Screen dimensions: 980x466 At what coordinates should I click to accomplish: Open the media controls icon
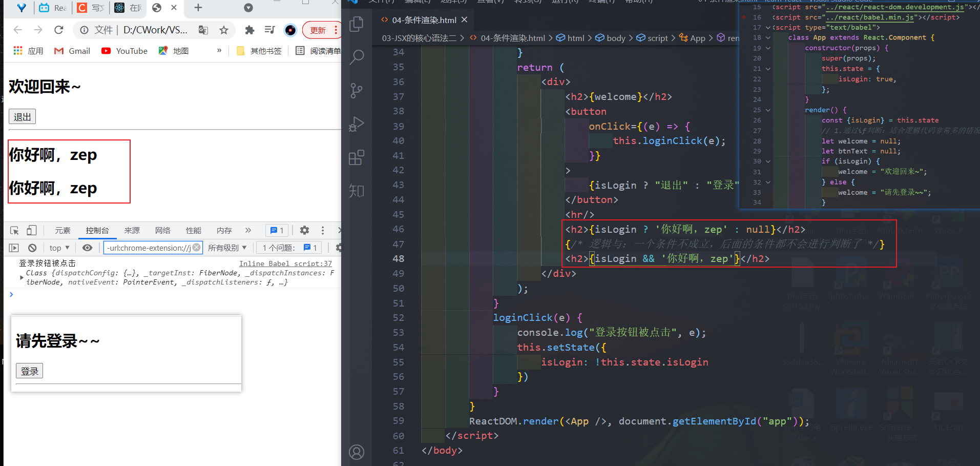click(269, 30)
